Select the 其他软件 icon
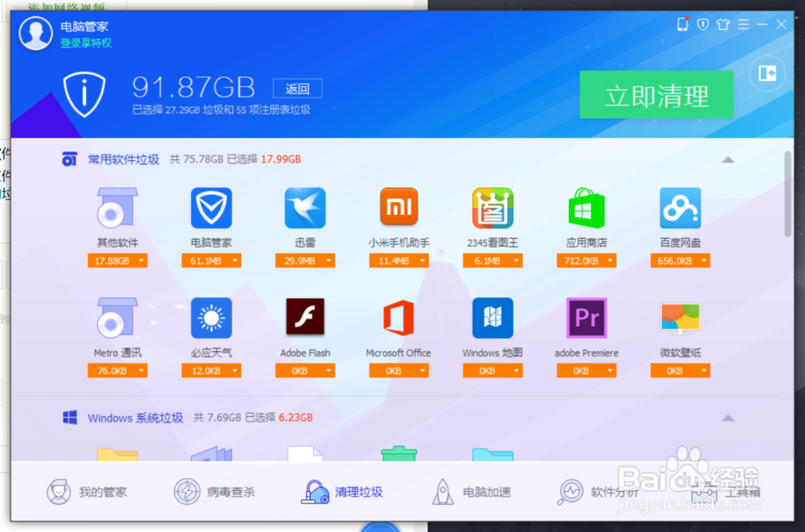Viewport: 805px width, 532px height. [118, 208]
